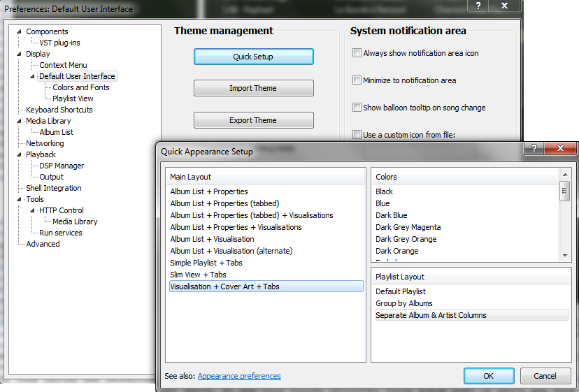The height and width of the screenshot is (392, 579).
Task: Pick the Dark Blue color scheme
Action: (392, 215)
